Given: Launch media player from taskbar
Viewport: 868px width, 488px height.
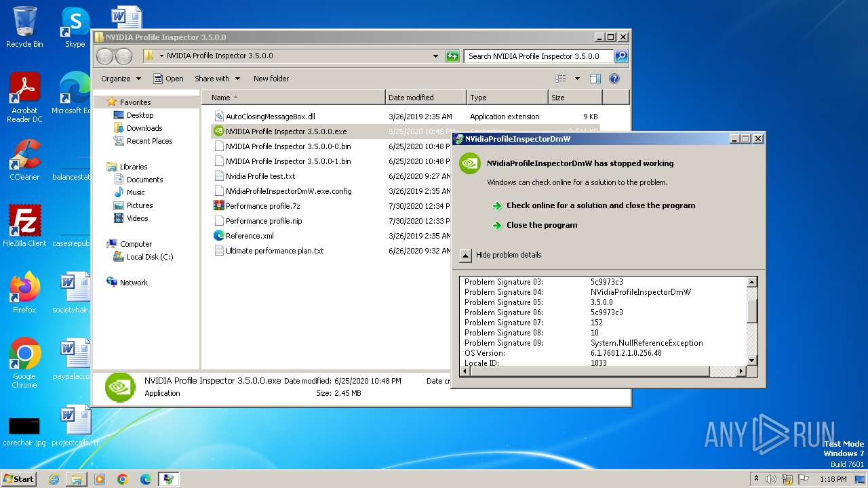Looking at the screenshot, I should click(x=100, y=479).
